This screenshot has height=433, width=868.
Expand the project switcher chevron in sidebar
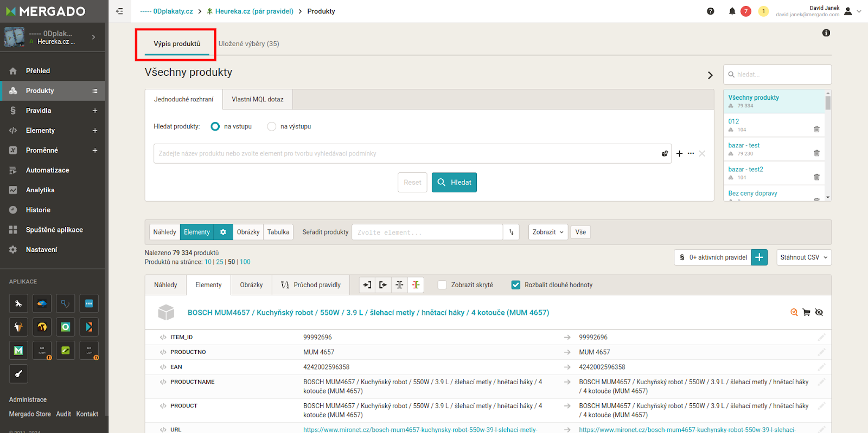[93, 37]
